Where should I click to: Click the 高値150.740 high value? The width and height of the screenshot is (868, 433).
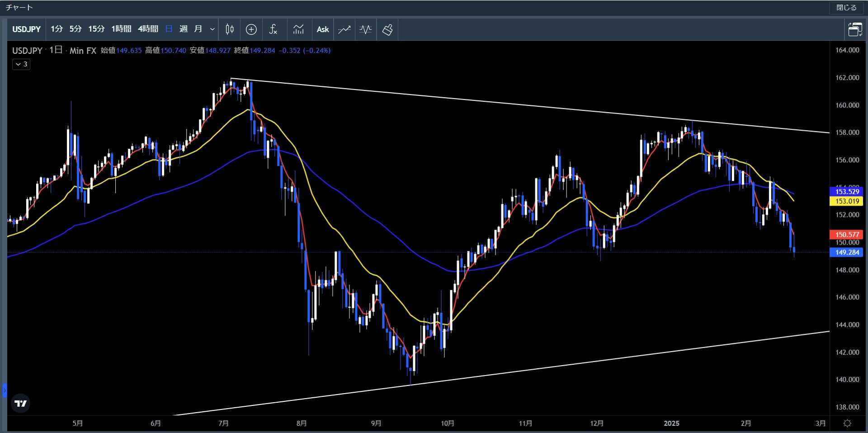tap(165, 51)
